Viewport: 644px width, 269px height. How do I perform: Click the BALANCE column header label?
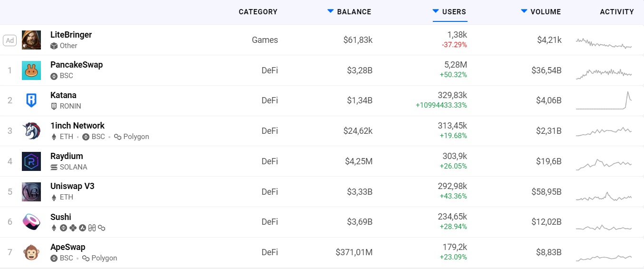tap(354, 12)
